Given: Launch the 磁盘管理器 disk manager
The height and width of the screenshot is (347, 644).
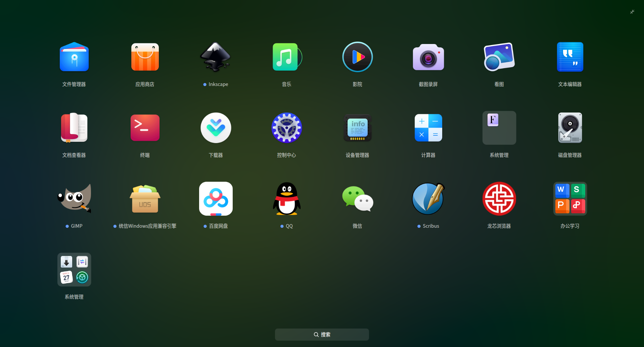Looking at the screenshot, I should (x=570, y=128).
